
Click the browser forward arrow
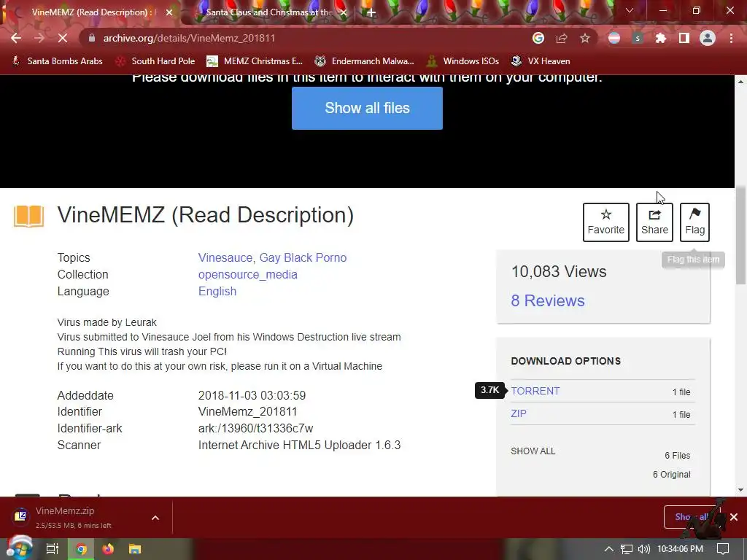[x=39, y=38]
